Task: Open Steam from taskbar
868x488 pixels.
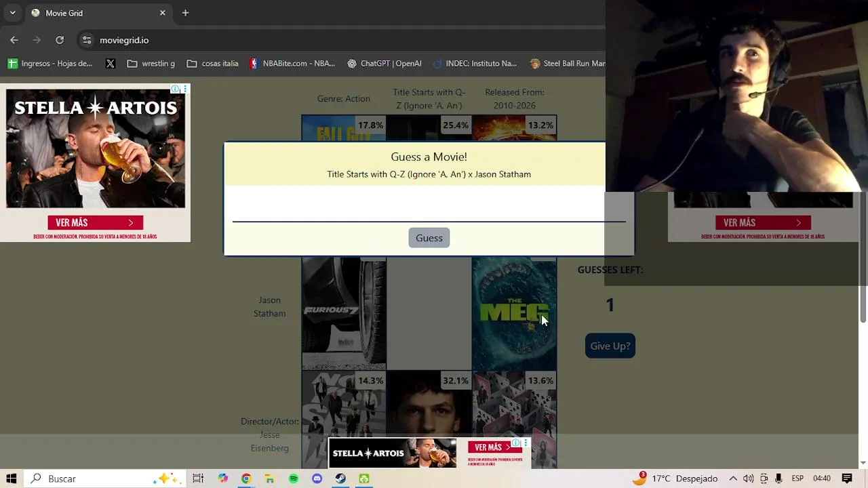Action: coord(340,479)
